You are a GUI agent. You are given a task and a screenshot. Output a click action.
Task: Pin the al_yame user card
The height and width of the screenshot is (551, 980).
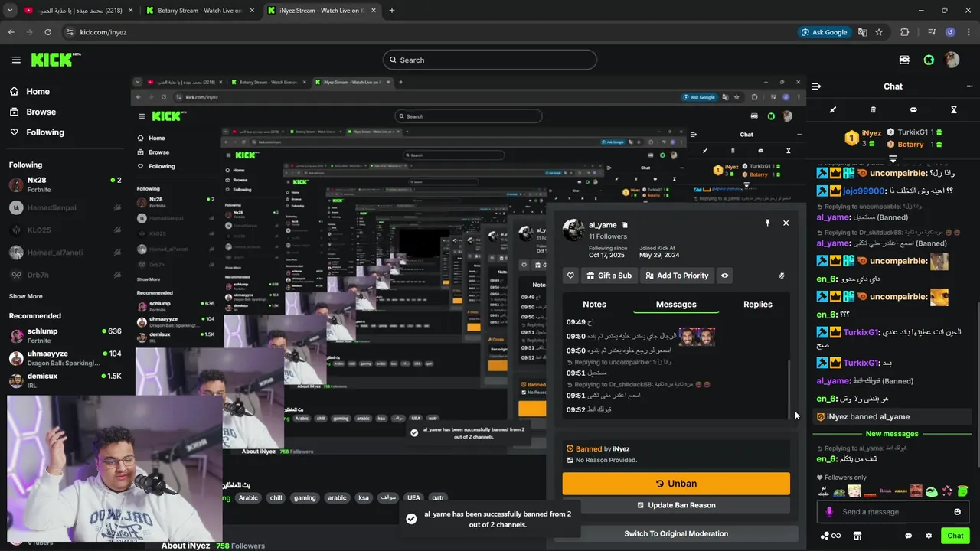point(767,223)
